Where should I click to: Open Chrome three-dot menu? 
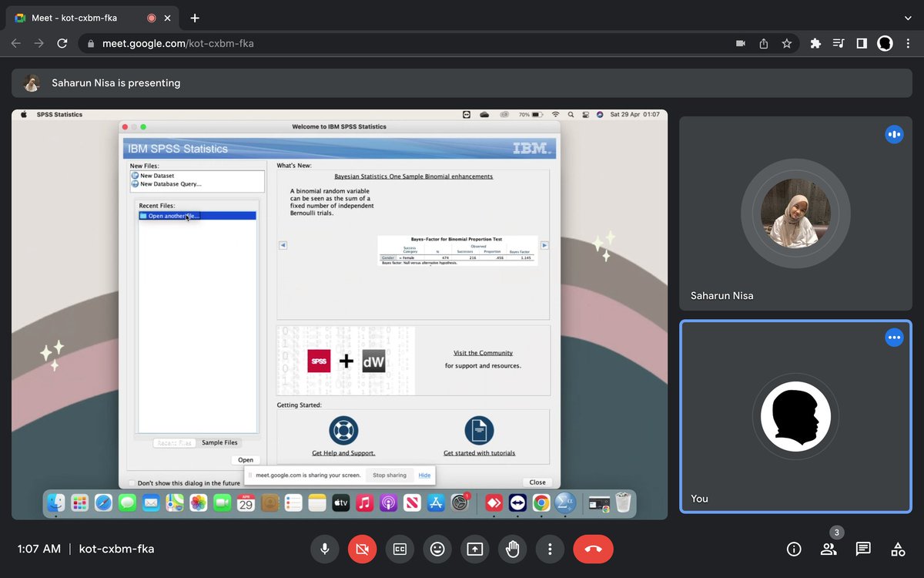pyautogui.click(x=909, y=44)
